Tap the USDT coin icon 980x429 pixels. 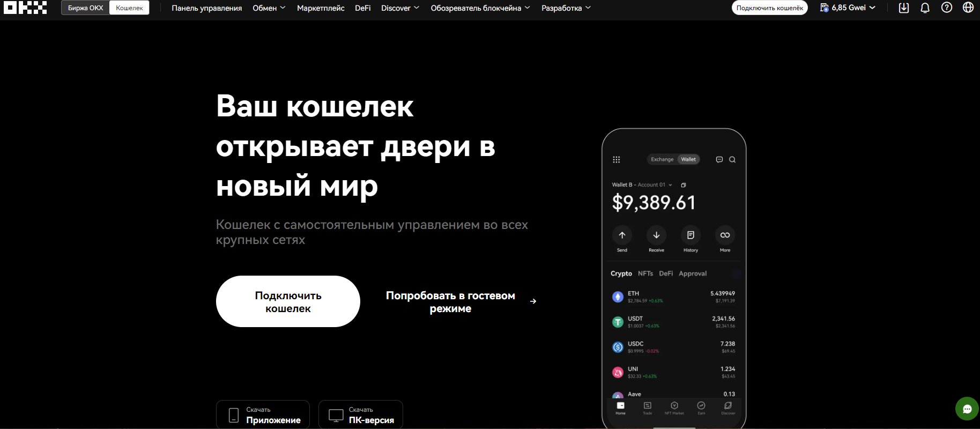618,322
